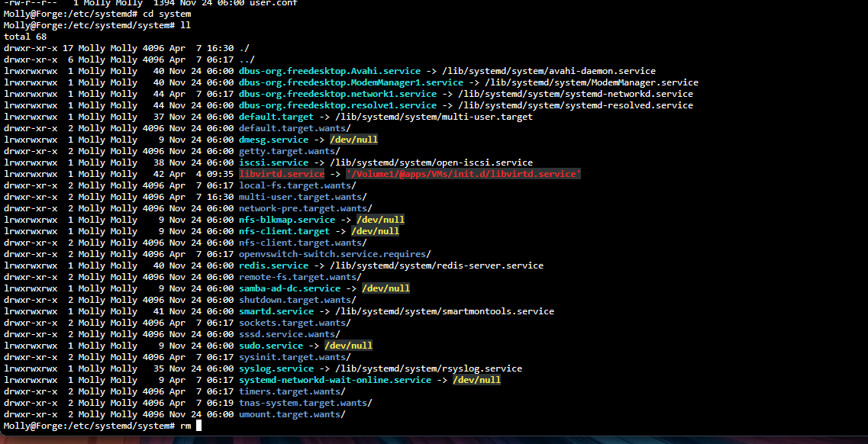Click the 'cd system' command text
The width and height of the screenshot is (868, 444).
click(x=166, y=14)
